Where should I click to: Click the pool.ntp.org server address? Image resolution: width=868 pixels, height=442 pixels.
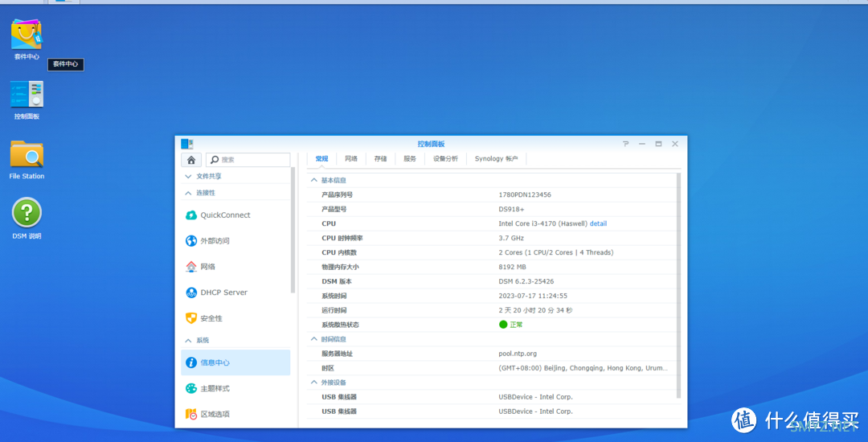click(518, 354)
